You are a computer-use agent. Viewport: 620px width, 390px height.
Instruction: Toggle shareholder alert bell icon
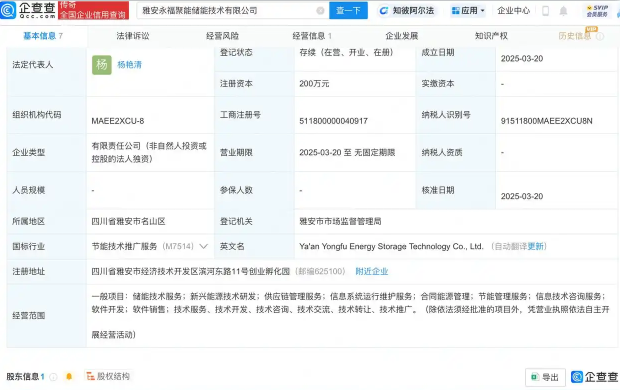(x=69, y=377)
